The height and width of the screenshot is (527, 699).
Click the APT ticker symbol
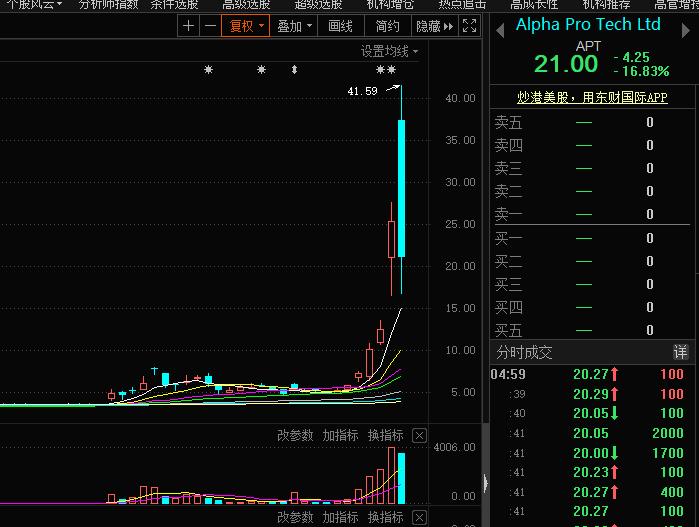click(x=588, y=46)
